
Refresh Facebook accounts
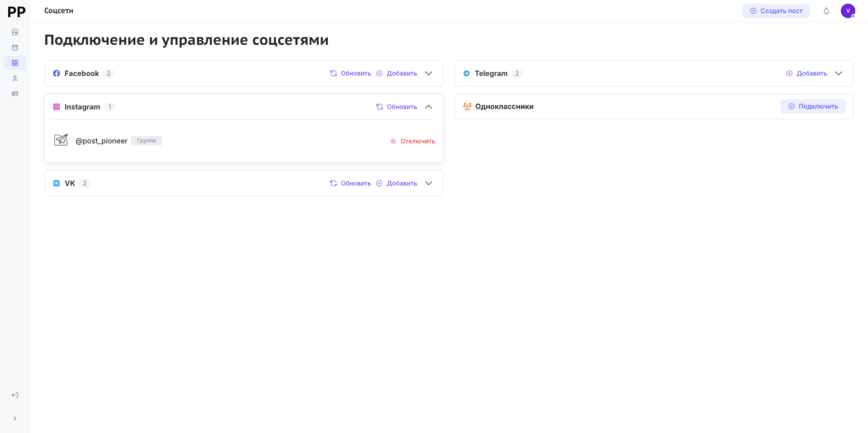[351, 73]
